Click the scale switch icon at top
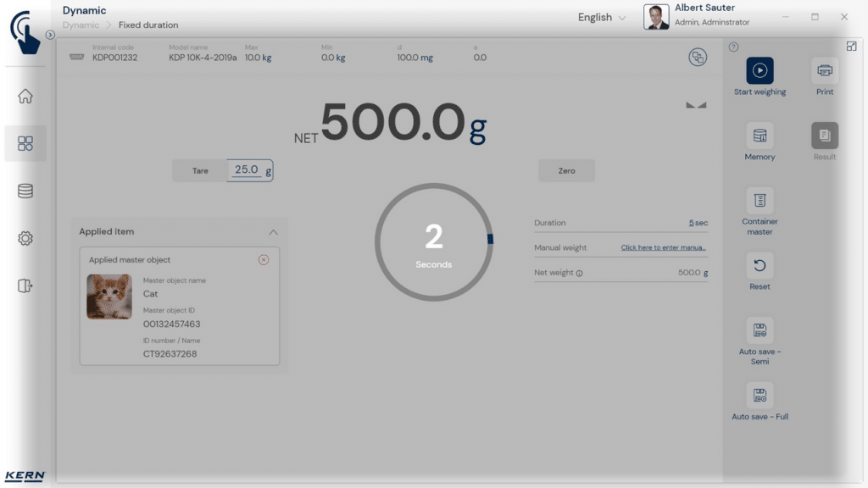Image resolution: width=868 pixels, height=488 pixels. tap(698, 58)
